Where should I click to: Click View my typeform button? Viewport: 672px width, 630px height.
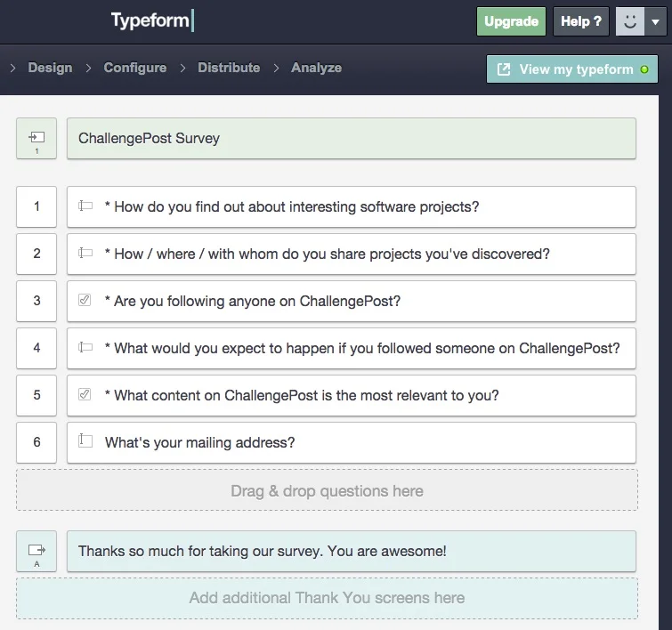pos(572,69)
